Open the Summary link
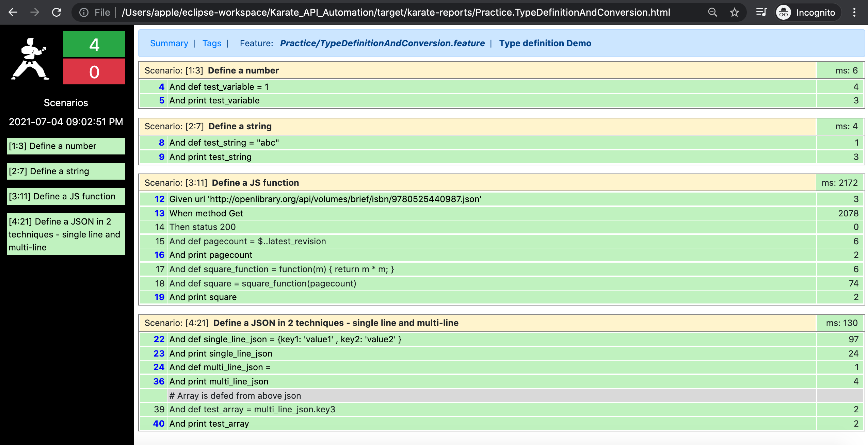Screen dimensions: 868x445 point(169,43)
